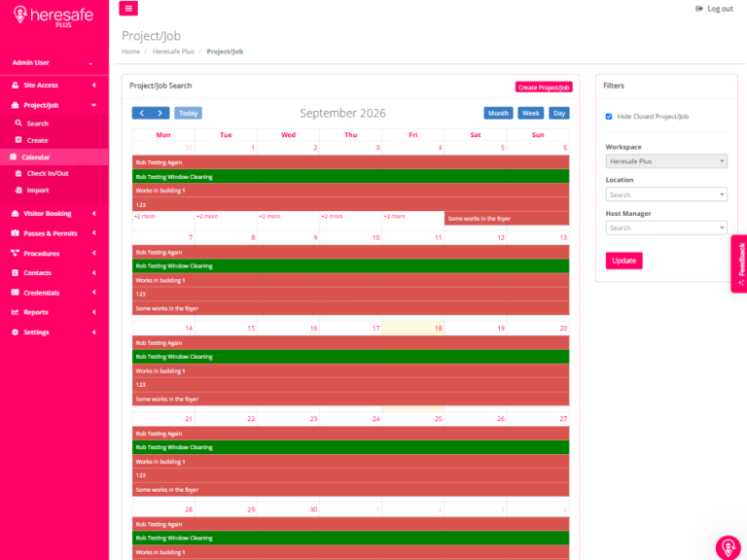
Task: Click the Heresafe Plus logo
Action: [53, 17]
